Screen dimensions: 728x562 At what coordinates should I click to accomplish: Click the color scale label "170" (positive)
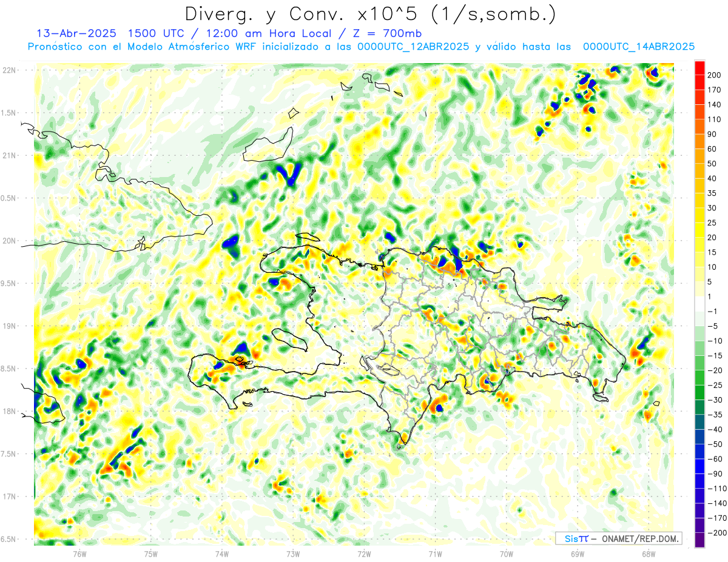tap(715, 90)
